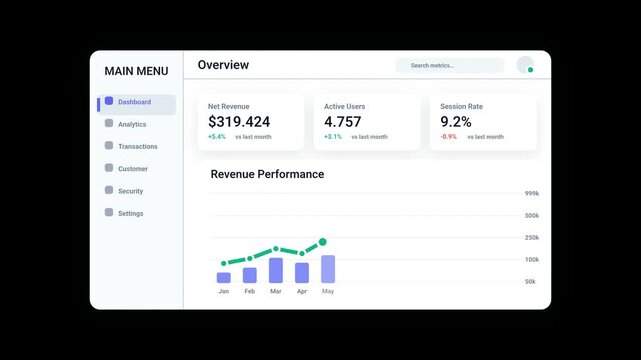This screenshot has height=360, width=641.
Task: Click the 100k axis label
Action: [532, 259]
